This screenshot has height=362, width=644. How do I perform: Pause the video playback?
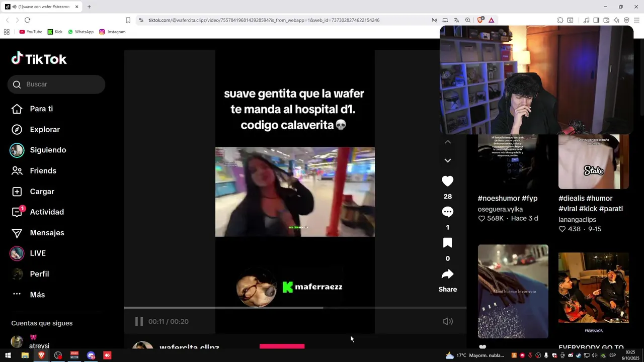click(139, 321)
